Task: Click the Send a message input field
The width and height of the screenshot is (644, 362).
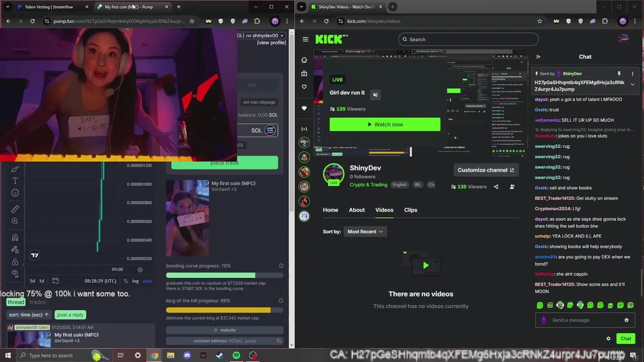Action: click(x=584, y=320)
